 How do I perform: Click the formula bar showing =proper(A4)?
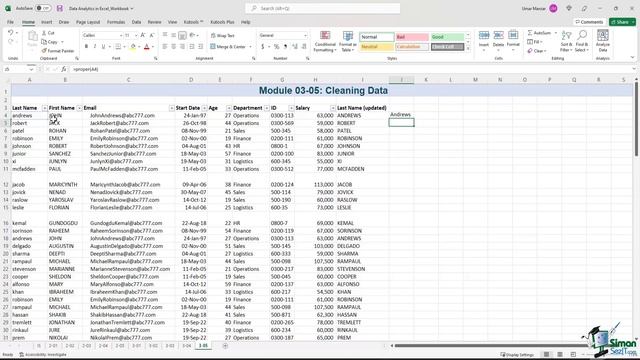pyautogui.click(x=351, y=69)
